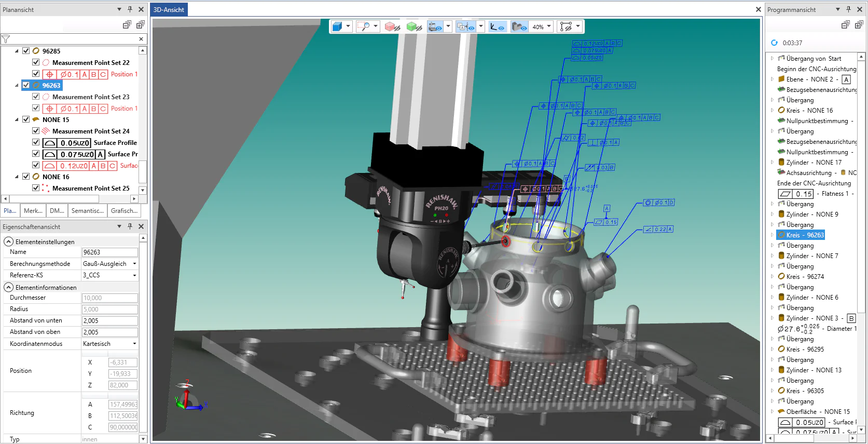Toggle CMM machine visibility icon
Viewport: 868px width, 444px height.
(435, 26)
